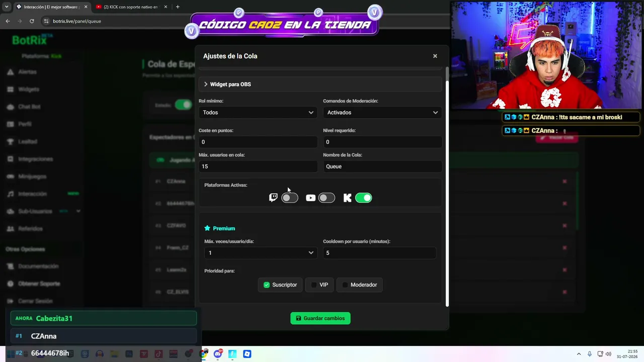Expand the Sub-Usuarios sidebar chevron
644x362 pixels.
[x=78, y=211]
